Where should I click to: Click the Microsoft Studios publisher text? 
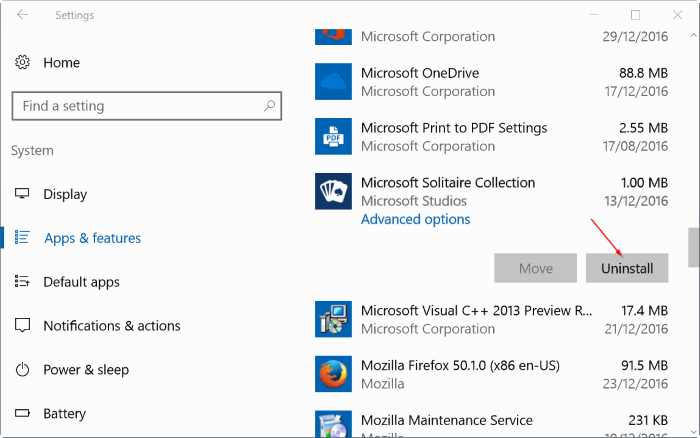point(414,201)
